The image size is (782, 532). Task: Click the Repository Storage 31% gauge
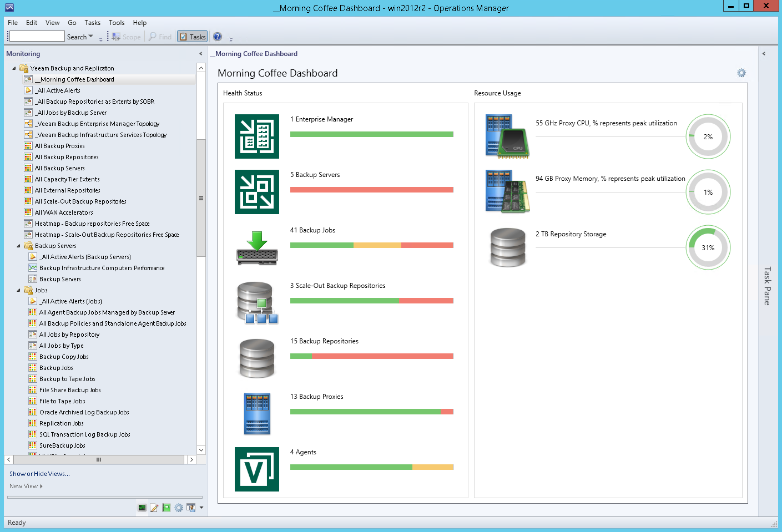click(708, 247)
